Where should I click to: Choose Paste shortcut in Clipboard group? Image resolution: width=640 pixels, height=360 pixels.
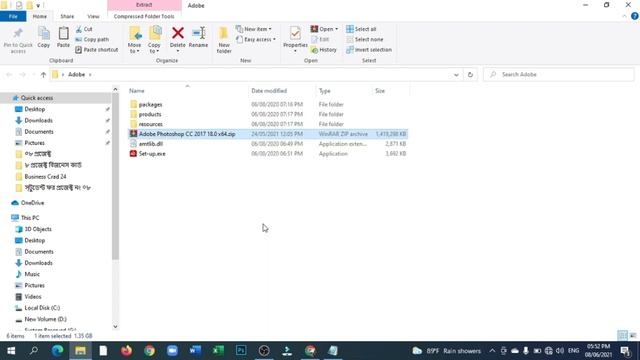pos(97,50)
